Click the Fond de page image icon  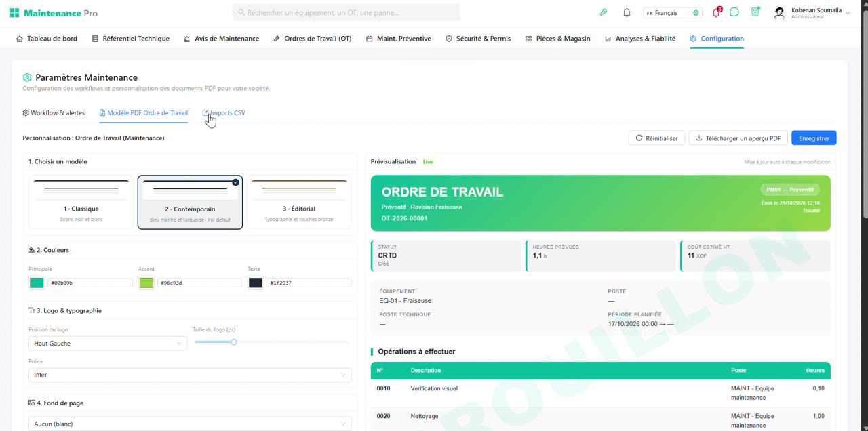point(32,403)
